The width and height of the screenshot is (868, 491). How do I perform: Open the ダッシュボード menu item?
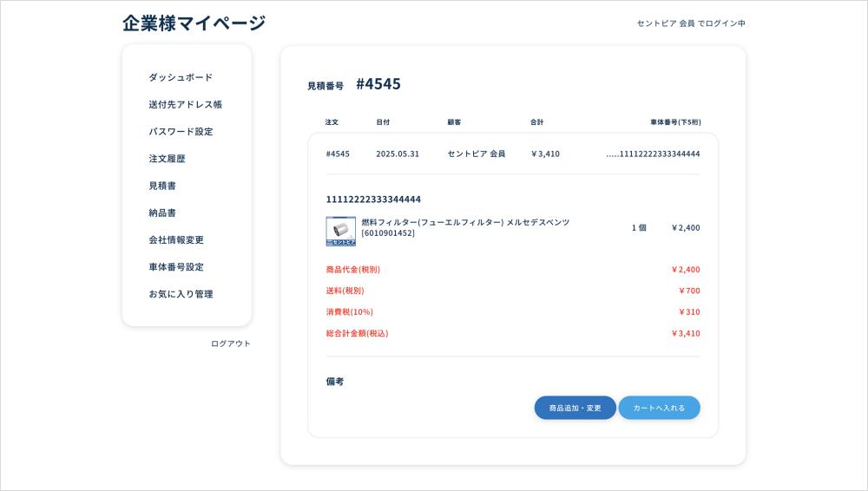(181, 77)
